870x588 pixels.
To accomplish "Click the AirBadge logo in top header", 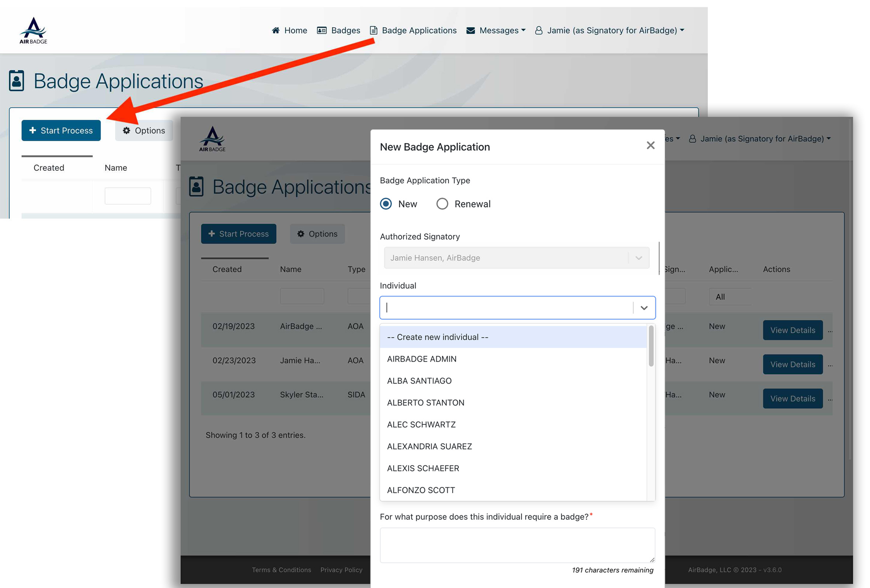I will tap(33, 30).
